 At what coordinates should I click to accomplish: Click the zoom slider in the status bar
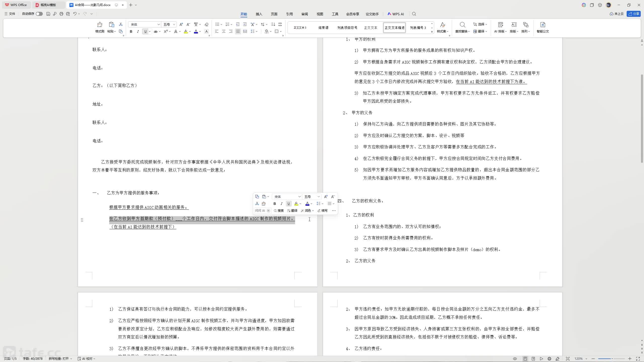click(x=611, y=359)
